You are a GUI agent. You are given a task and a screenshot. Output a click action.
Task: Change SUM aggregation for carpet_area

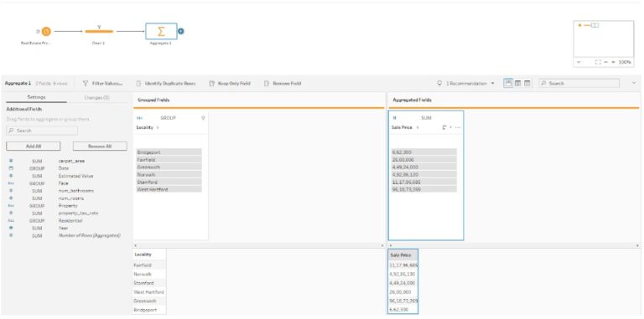(37, 161)
